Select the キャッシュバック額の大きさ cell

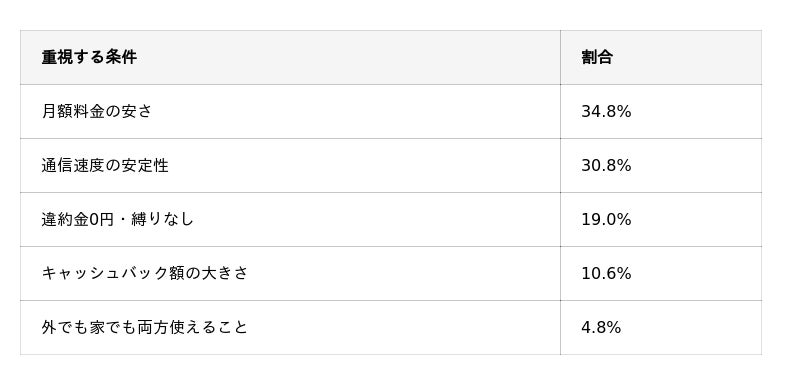pos(290,274)
